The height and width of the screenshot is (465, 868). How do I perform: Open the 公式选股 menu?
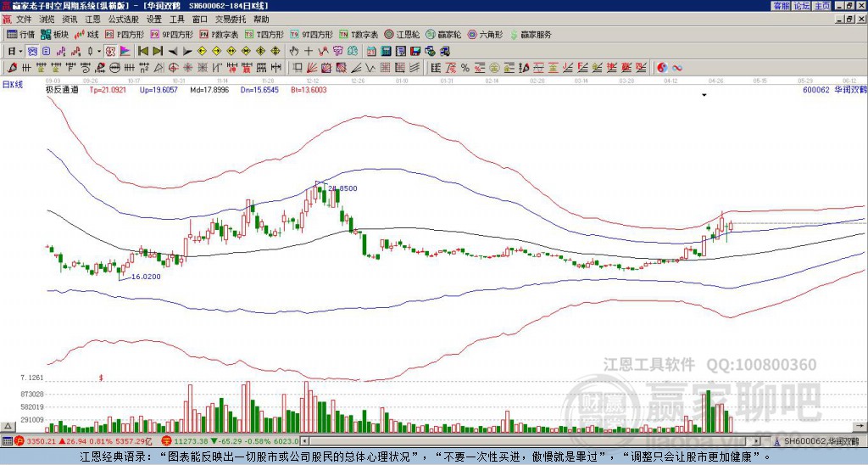tap(124, 20)
